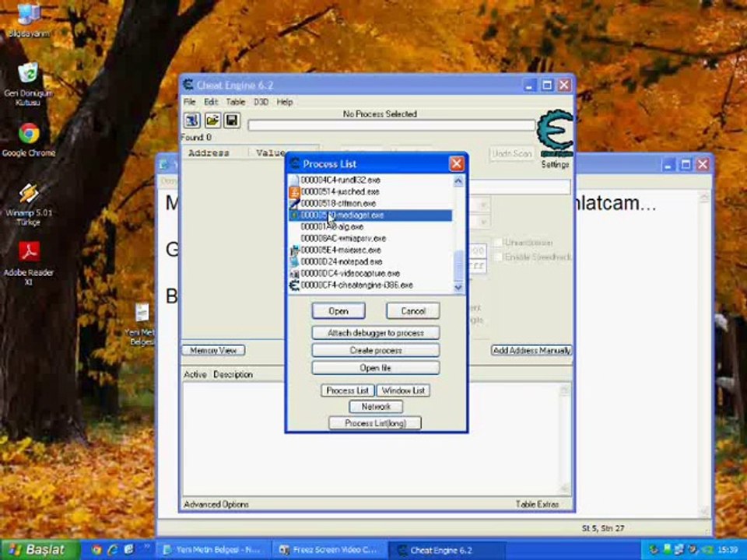Click the Undo Scan button
Screen dimensions: 747x560
click(511, 154)
